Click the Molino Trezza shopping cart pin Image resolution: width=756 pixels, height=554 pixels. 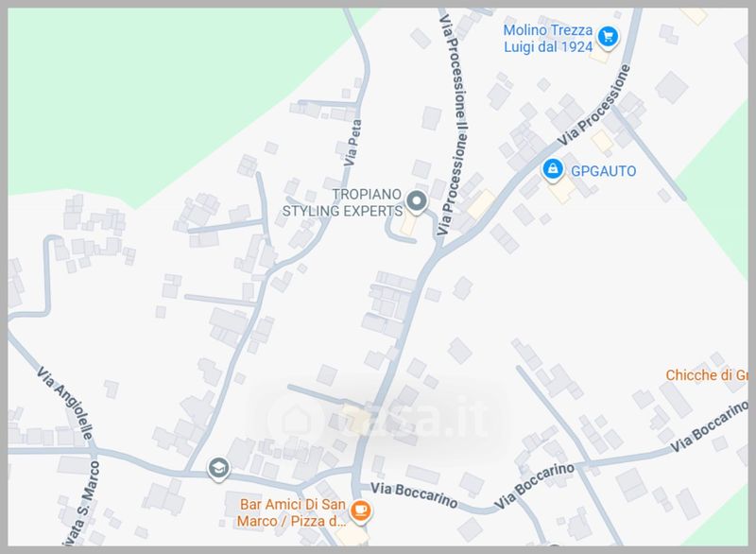click(x=608, y=37)
